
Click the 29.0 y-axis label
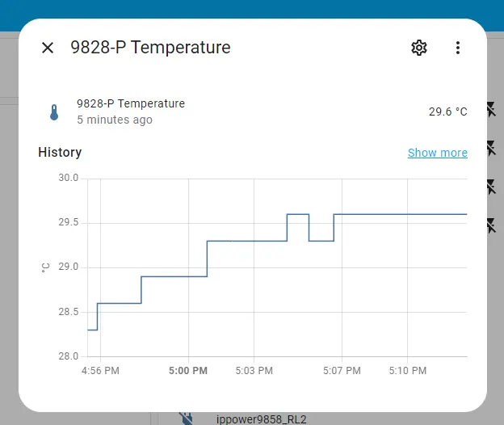69,267
